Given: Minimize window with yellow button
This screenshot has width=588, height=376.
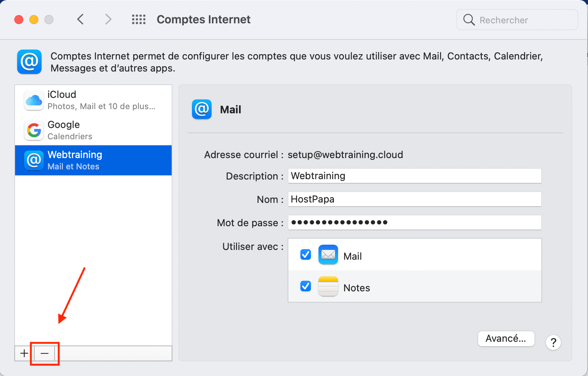Looking at the screenshot, I should (34, 20).
